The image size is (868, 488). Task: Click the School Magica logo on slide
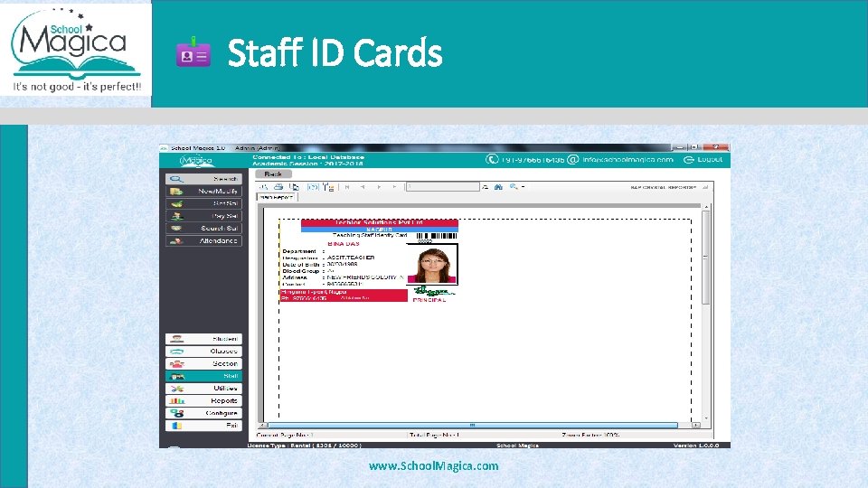tap(76, 50)
